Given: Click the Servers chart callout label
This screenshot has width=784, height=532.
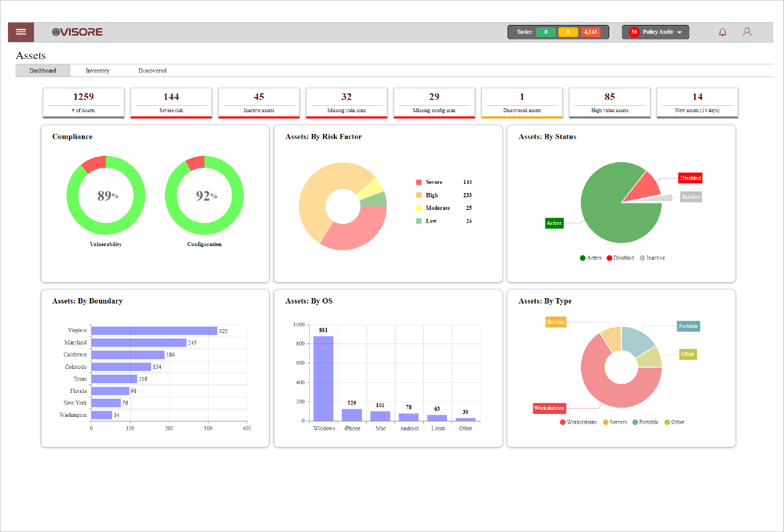Looking at the screenshot, I should [555, 322].
